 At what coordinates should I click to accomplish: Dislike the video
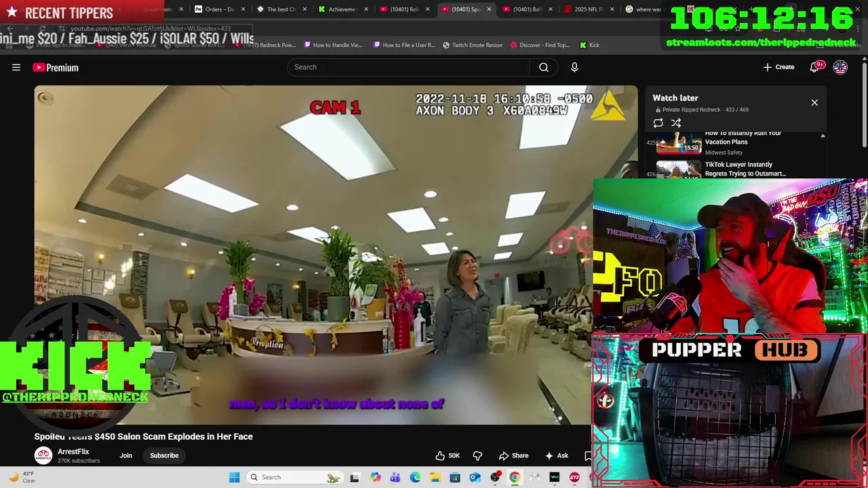tap(477, 455)
